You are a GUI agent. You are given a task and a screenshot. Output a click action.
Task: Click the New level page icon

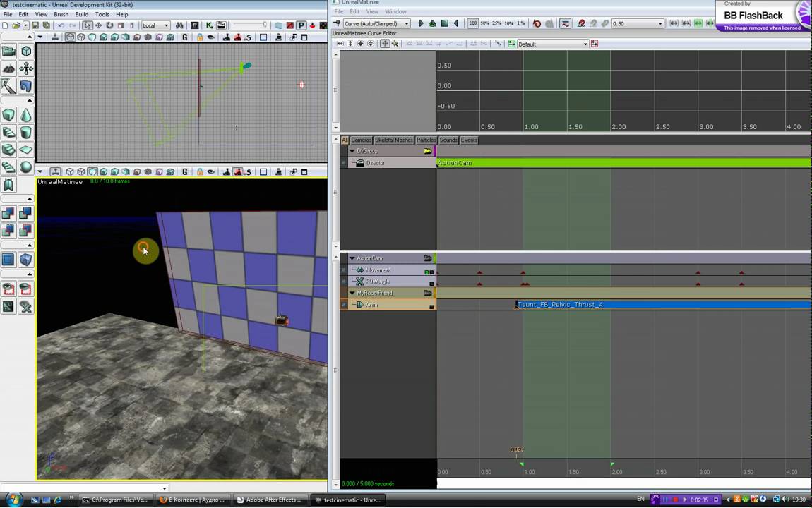pyautogui.click(x=5, y=25)
